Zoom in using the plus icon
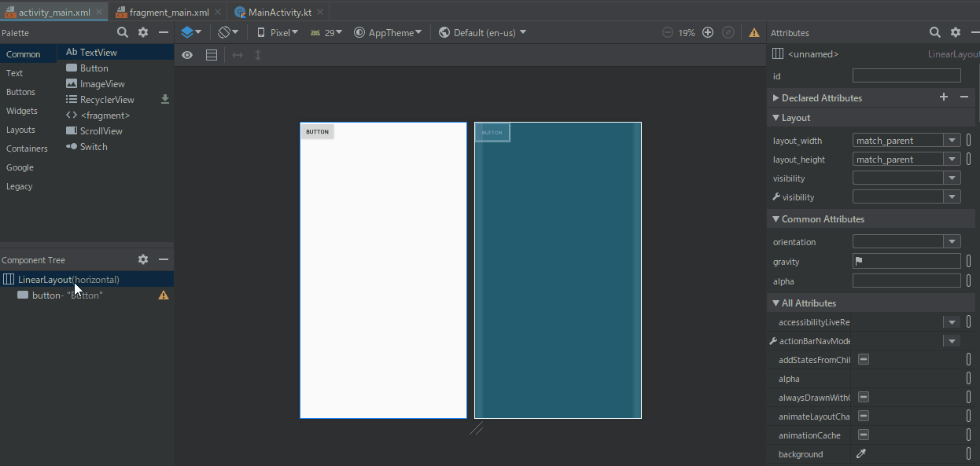The image size is (980, 466). tap(707, 32)
